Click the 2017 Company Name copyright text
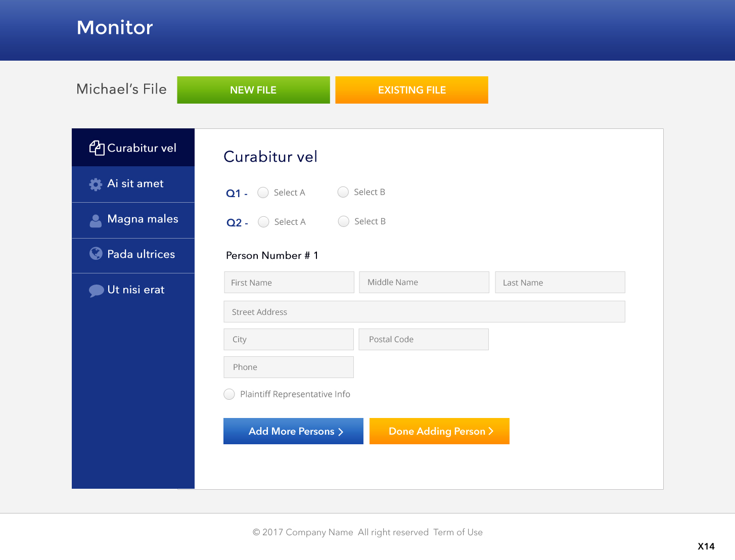735x560 pixels. click(x=303, y=532)
